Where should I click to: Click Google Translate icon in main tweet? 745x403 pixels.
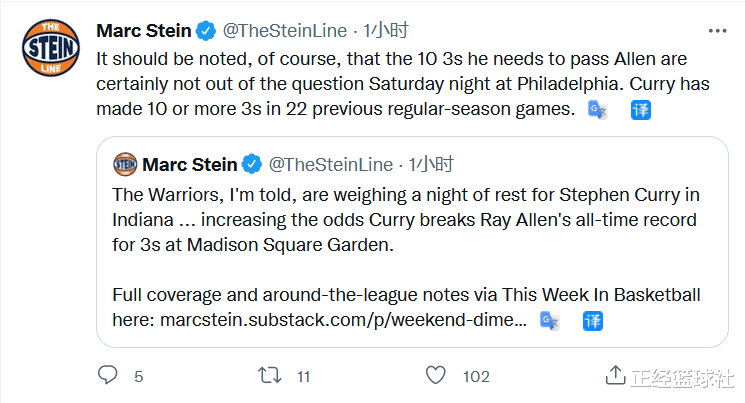coord(597,110)
